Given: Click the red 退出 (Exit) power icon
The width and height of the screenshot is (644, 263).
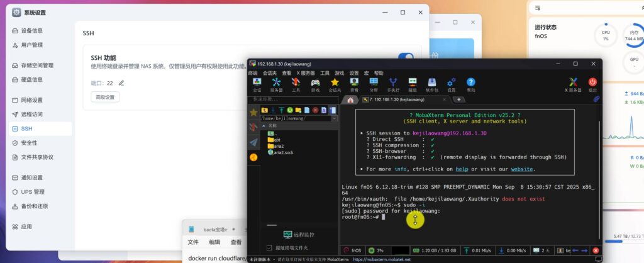Looking at the screenshot, I should (592, 85).
